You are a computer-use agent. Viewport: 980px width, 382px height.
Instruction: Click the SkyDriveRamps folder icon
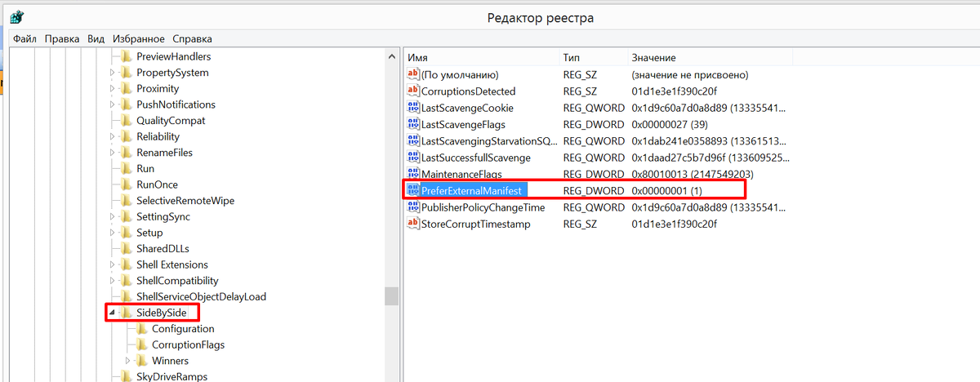pyautogui.click(x=127, y=376)
